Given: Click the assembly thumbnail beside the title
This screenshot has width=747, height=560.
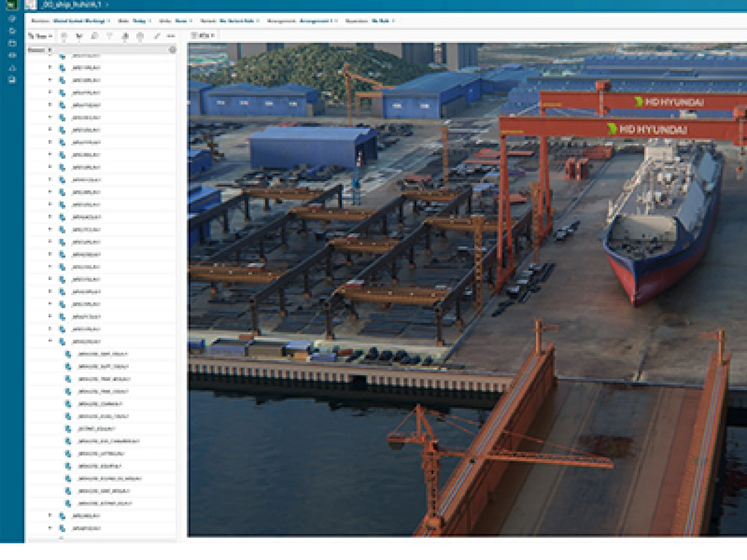Looking at the screenshot, I should tap(31, 5).
